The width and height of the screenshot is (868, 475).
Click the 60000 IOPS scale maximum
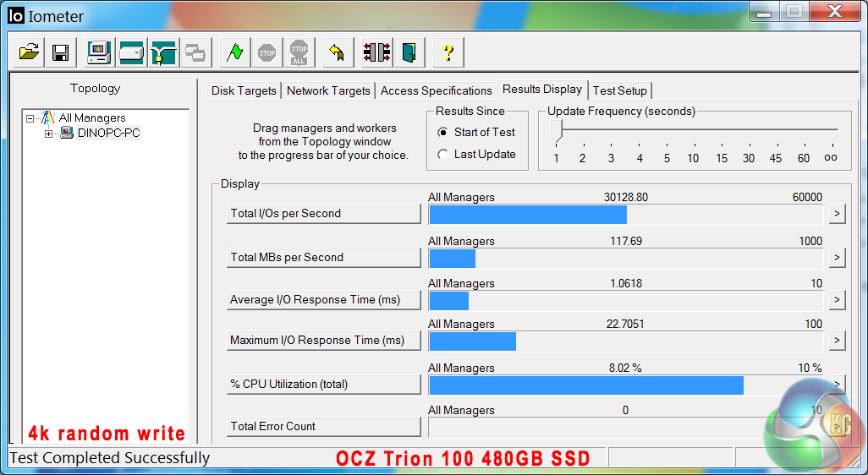pyautogui.click(x=807, y=198)
